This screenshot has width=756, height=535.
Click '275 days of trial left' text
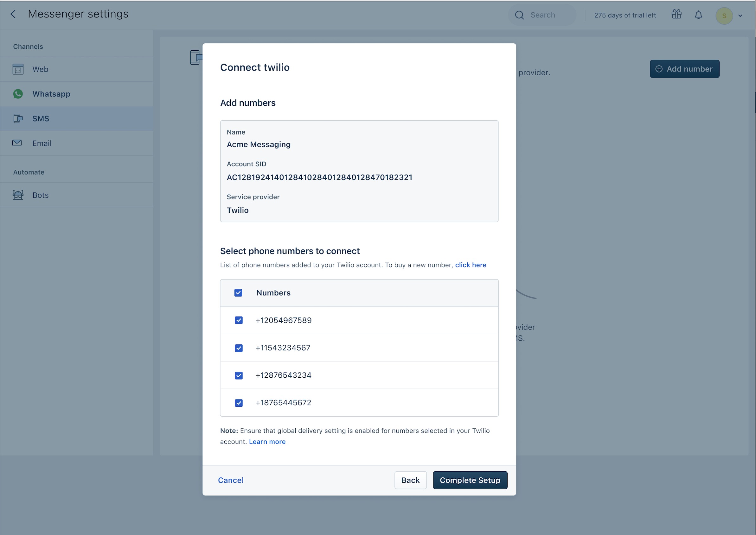point(625,15)
